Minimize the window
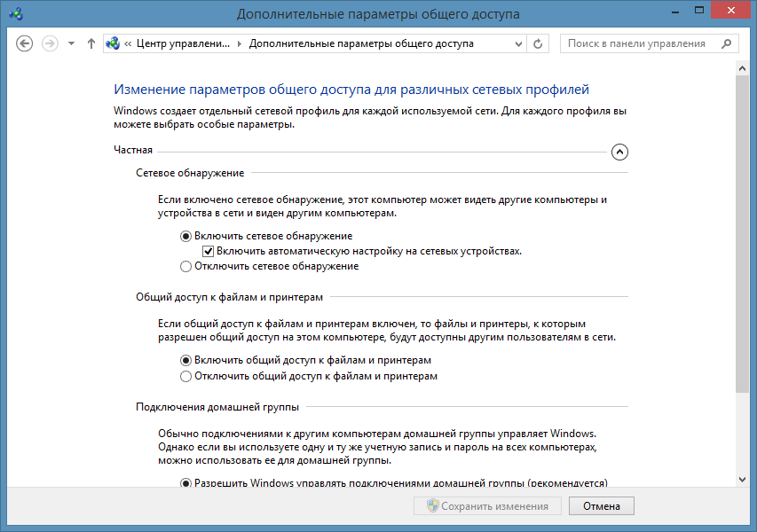The width and height of the screenshot is (757, 532). [675, 11]
